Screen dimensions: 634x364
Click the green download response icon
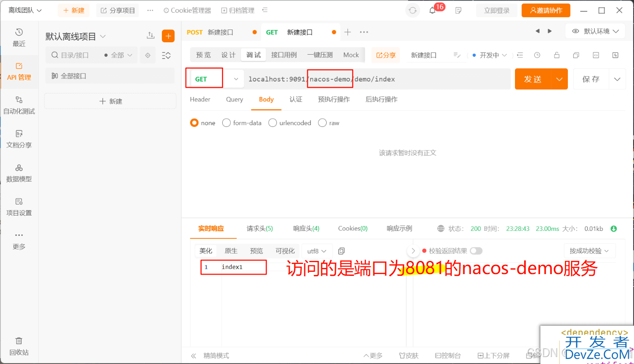coord(614,229)
